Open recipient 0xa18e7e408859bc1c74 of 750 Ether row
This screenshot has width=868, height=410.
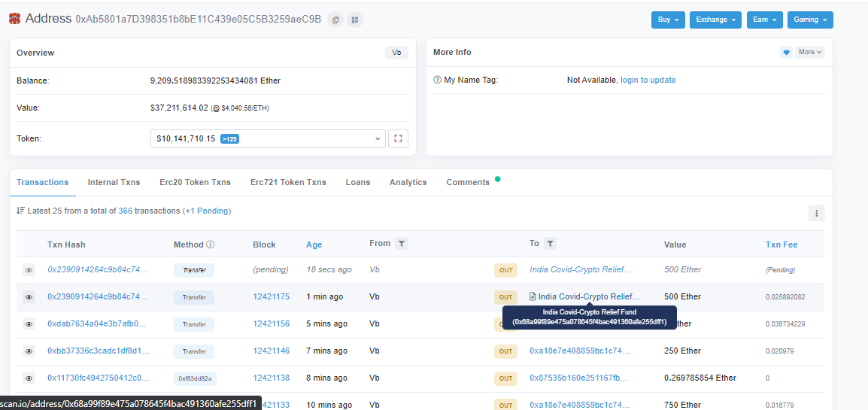580,405
